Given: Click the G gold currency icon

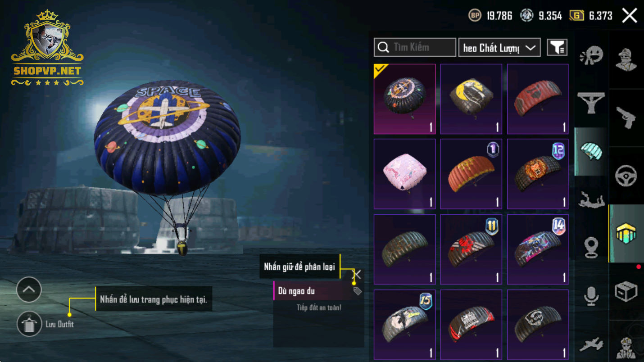Looking at the screenshot, I should coord(576,16).
